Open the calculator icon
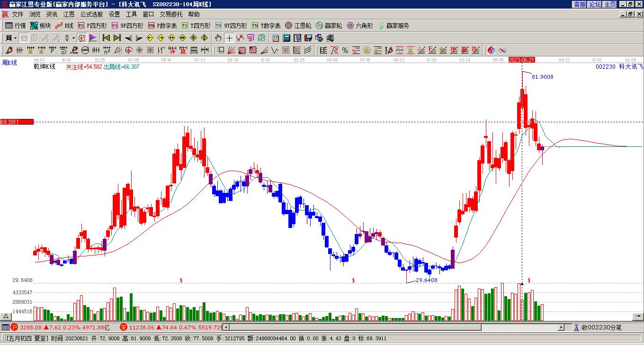The height and width of the screenshot is (345, 644). click(x=286, y=38)
